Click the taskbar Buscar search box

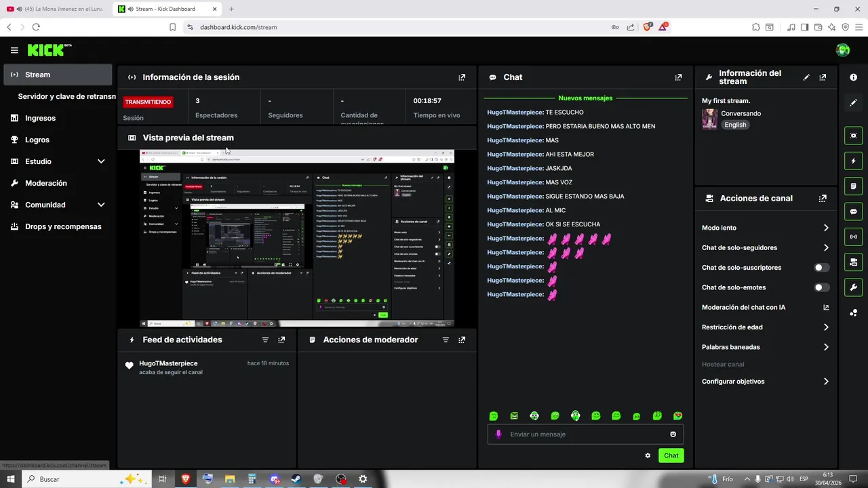pos(87,479)
